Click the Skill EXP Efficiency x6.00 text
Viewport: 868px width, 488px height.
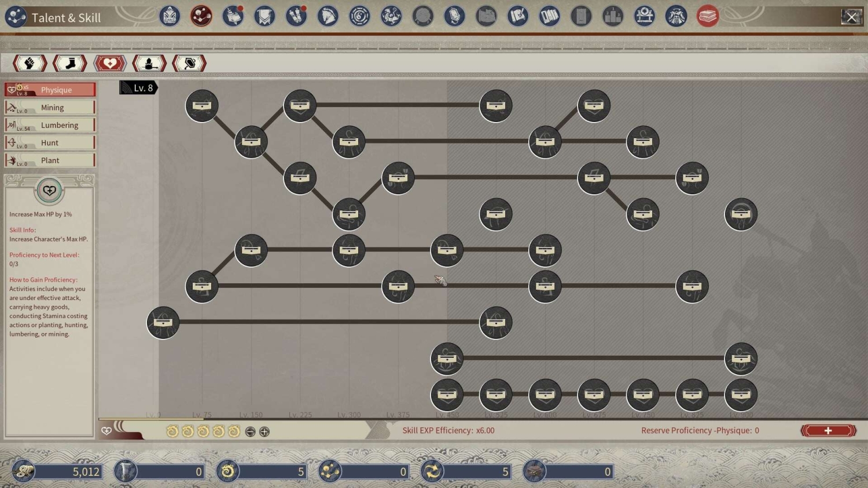pyautogui.click(x=448, y=431)
